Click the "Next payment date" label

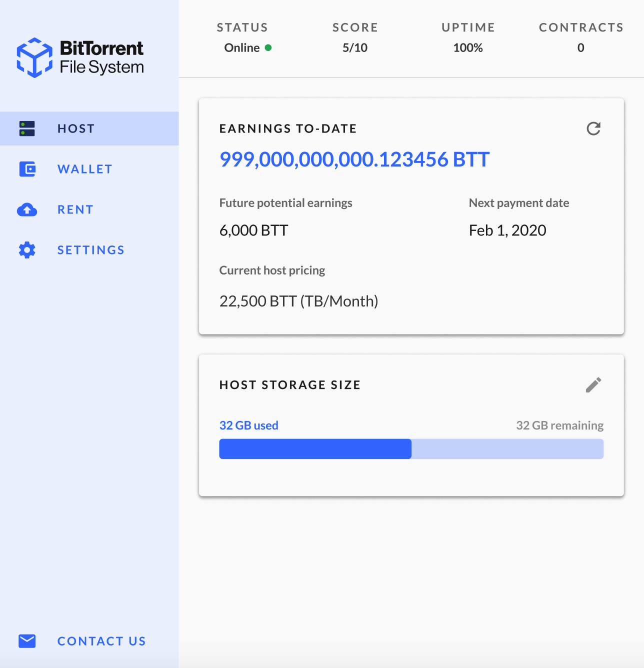519,203
